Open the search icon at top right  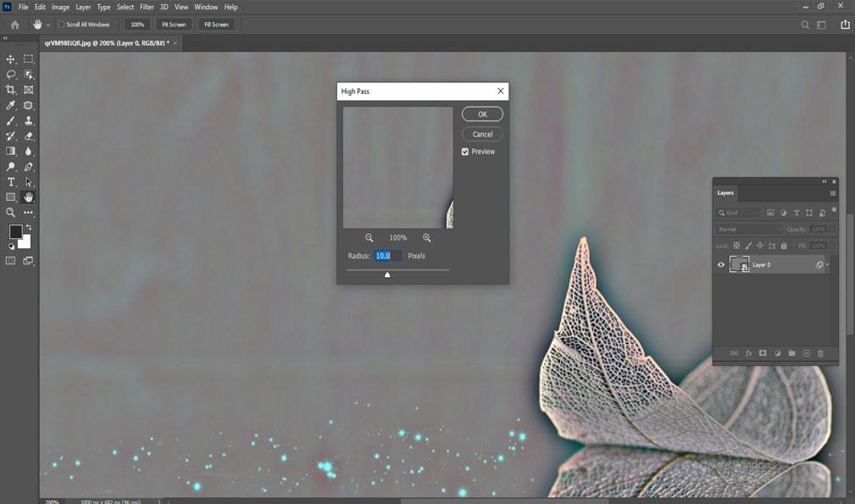point(805,25)
